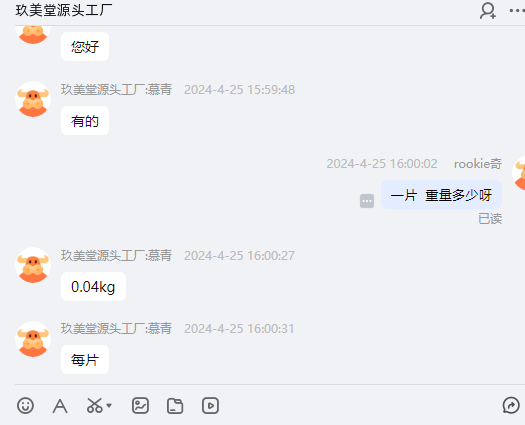This screenshot has width=525, height=425.
Task: Open seller avatar next to 有的 message
Action: (x=33, y=99)
